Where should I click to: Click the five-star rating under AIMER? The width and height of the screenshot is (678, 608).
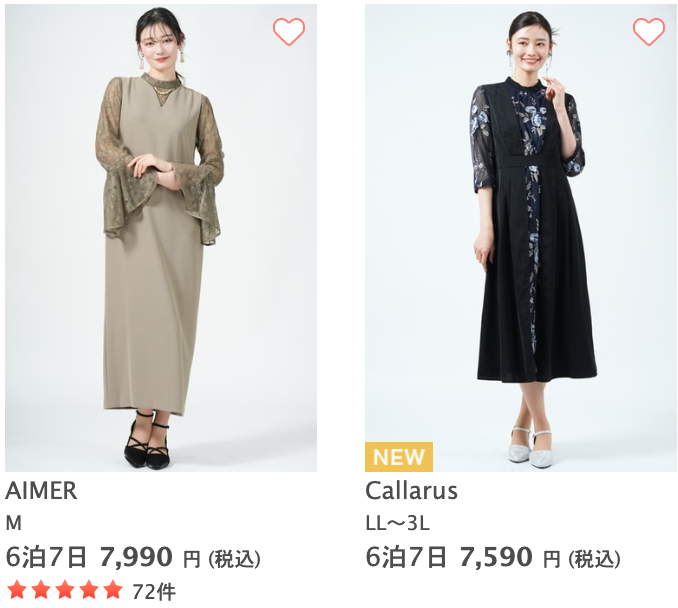pos(65,590)
